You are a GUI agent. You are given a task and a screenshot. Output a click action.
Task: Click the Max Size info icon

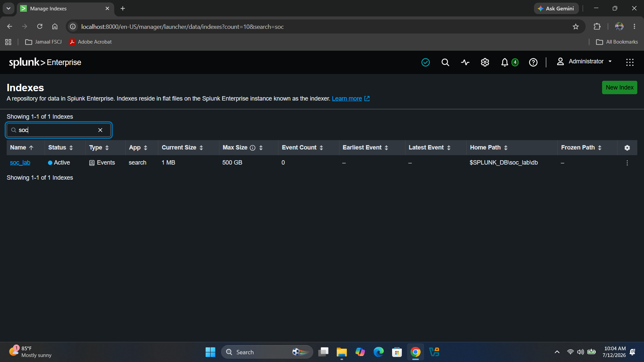(x=253, y=148)
